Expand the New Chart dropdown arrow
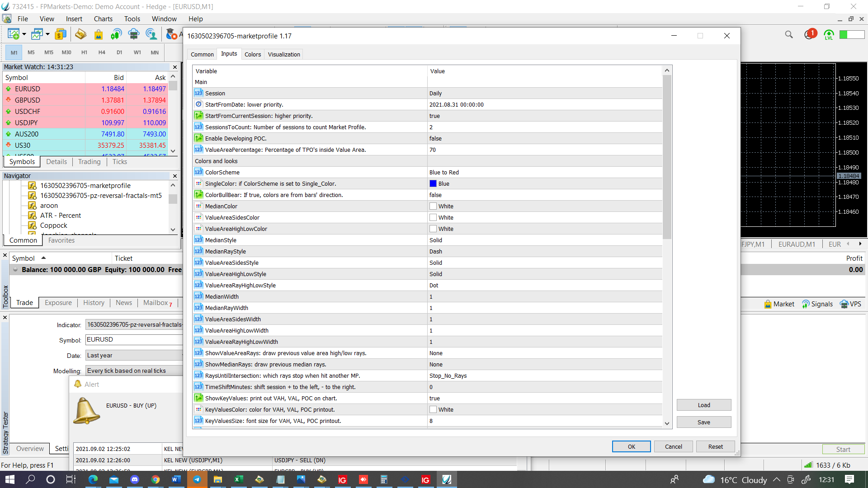The height and width of the screenshot is (488, 868). (x=24, y=34)
